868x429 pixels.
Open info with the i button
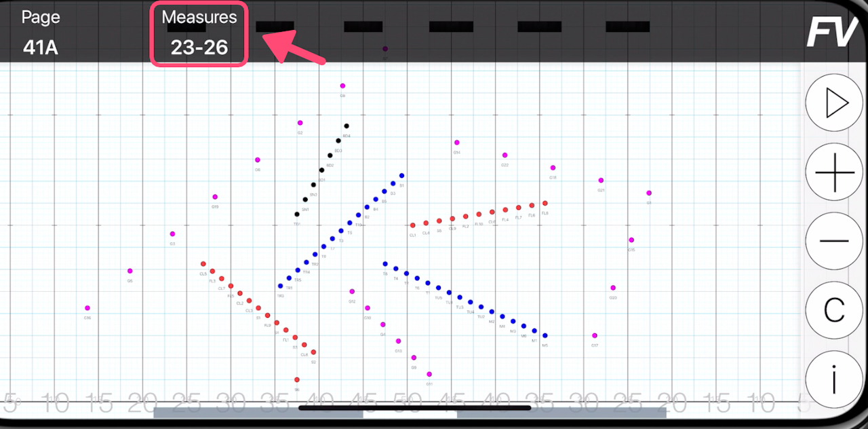[833, 380]
